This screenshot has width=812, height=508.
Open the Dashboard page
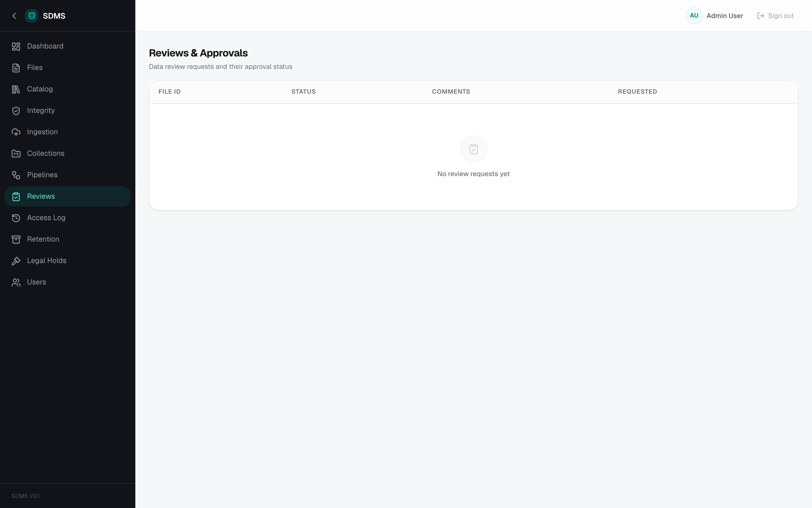[67, 46]
